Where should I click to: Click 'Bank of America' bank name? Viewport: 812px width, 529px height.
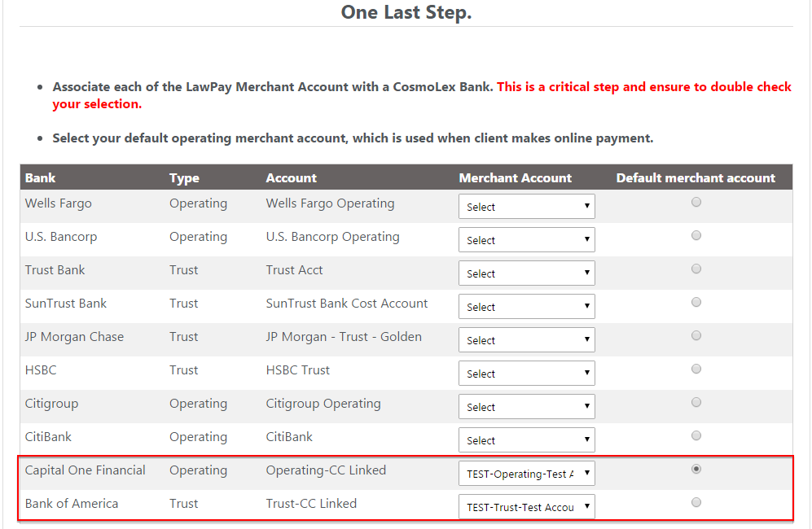coord(72,504)
